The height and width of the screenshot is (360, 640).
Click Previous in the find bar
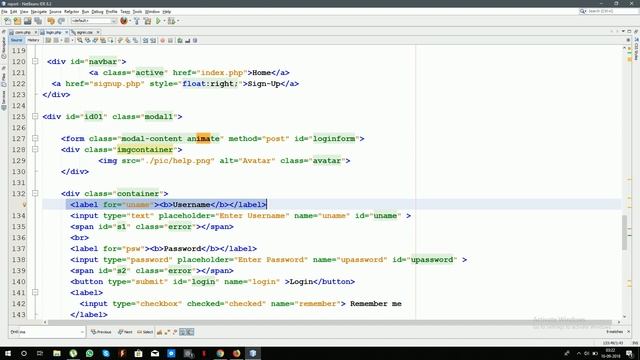[x=101, y=332]
